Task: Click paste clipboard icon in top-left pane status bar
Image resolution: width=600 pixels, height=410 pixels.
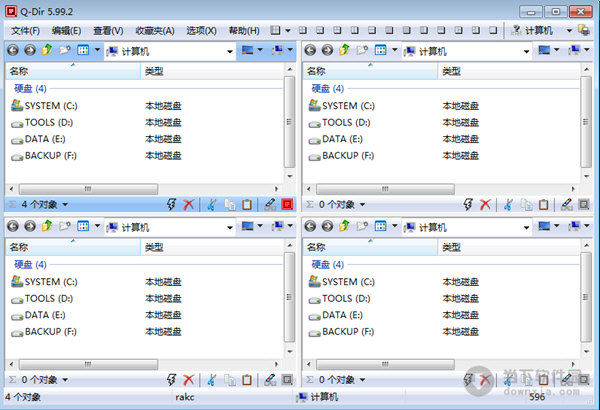Action: (247, 204)
